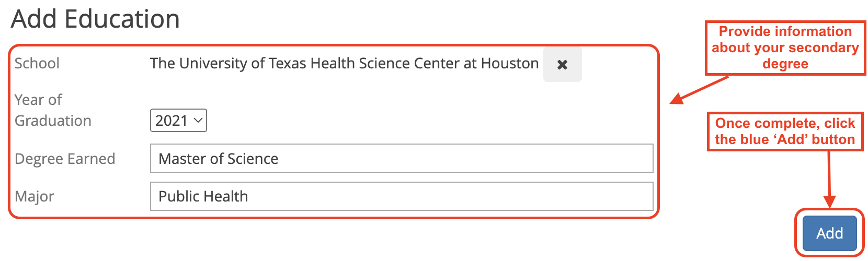Click the Degree Earned label

[x=65, y=159]
